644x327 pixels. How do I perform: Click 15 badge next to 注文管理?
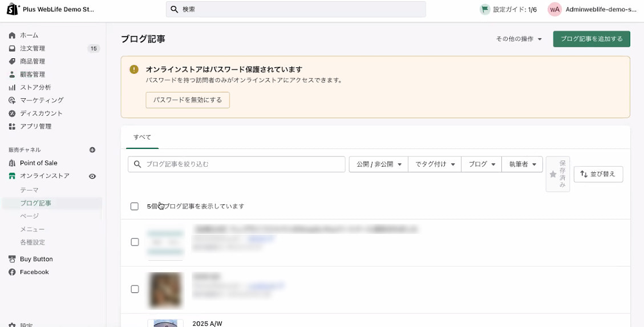pyautogui.click(x=94, y=49)
